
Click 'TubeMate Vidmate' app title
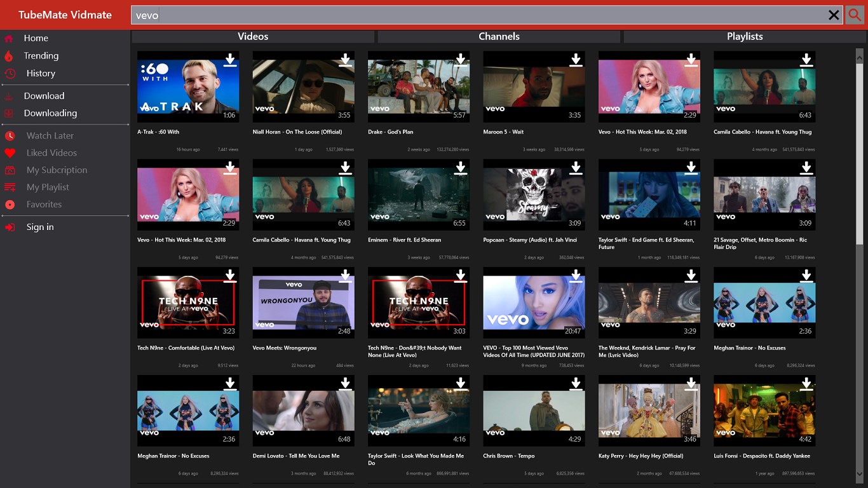[x=65, y=15]
